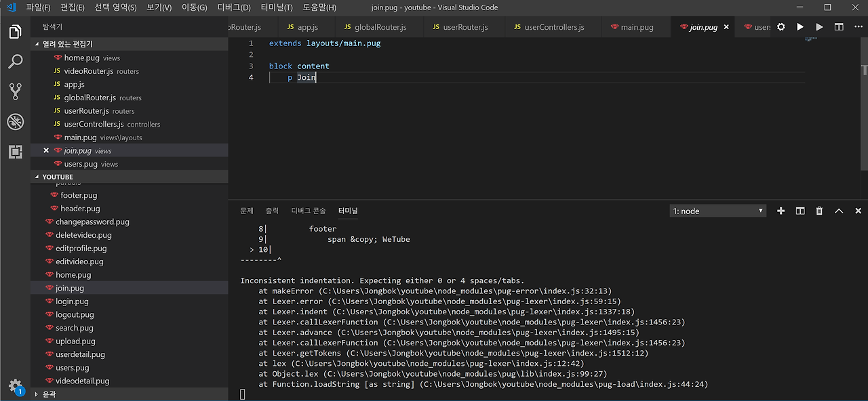The image size is (868, 401).
Task: Open videoRouter.js in open editors list
Action: click(129, 71)
